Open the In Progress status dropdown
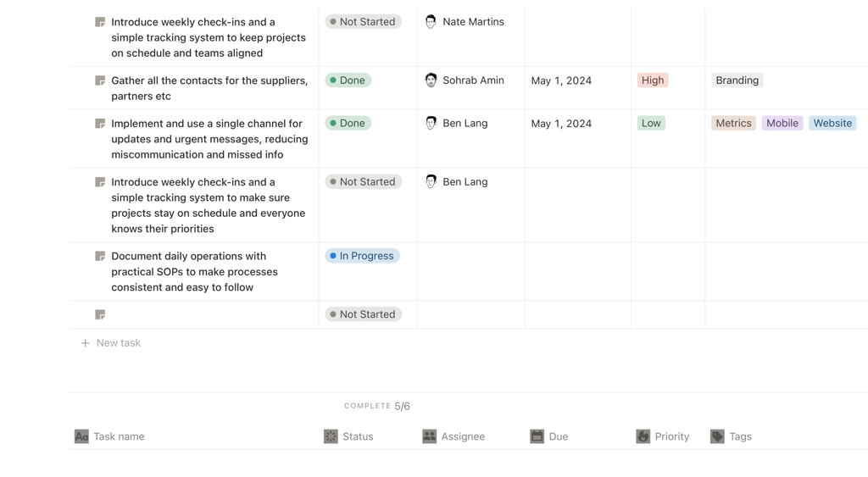The image size is (868, 477). pos(362,256)
